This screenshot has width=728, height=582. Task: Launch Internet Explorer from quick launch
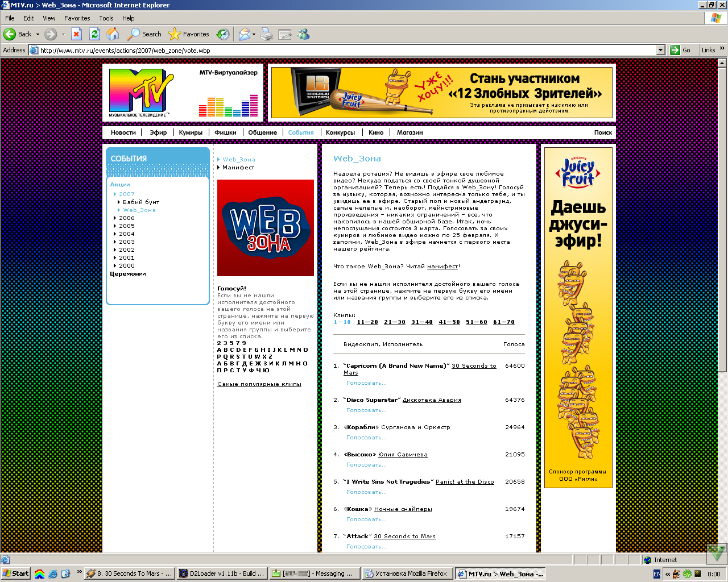[53, 574]
